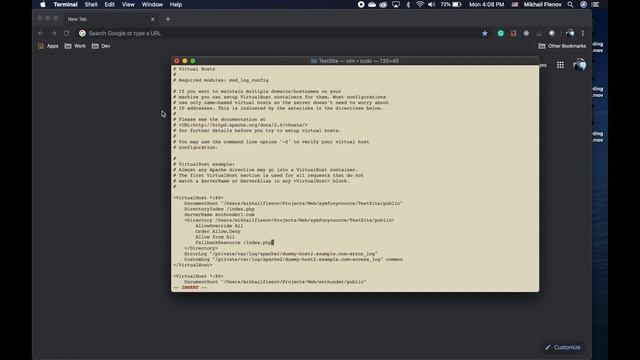Reload the page in browser
Image resolution: width=640 pixels, height=360 pixels.
tap(67, 33)
